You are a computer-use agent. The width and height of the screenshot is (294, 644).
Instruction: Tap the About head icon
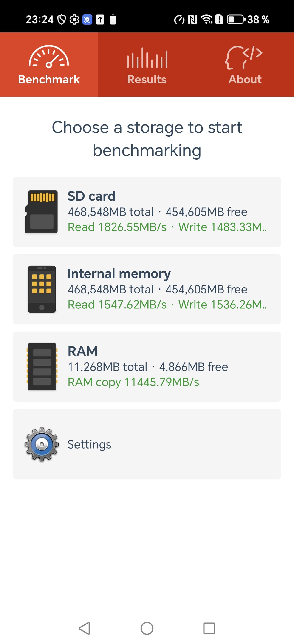point(244,57)
